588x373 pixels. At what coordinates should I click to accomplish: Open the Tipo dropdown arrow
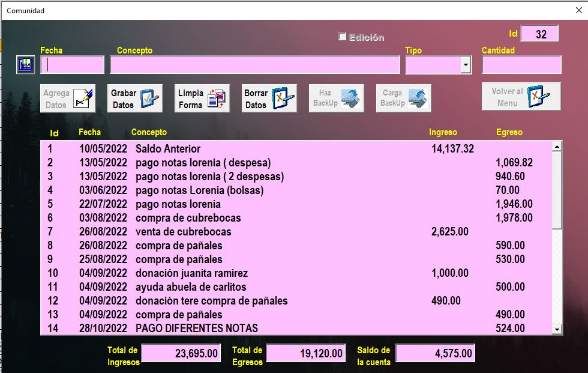pyautogui.click(x=466, y=65)
